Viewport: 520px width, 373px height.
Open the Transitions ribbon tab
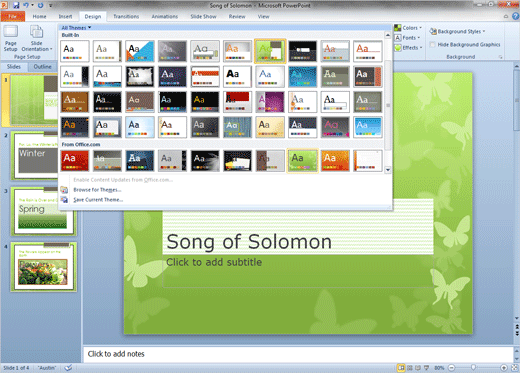[x=126, y=16]
